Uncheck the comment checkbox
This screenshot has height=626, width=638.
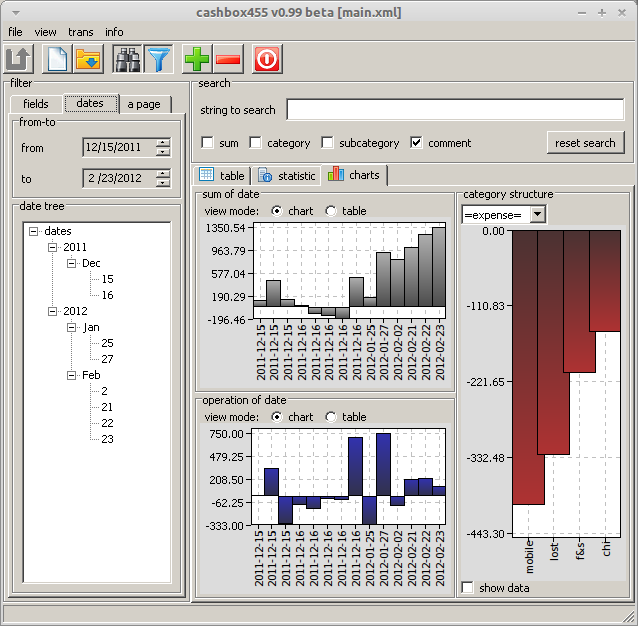(417, 143)
